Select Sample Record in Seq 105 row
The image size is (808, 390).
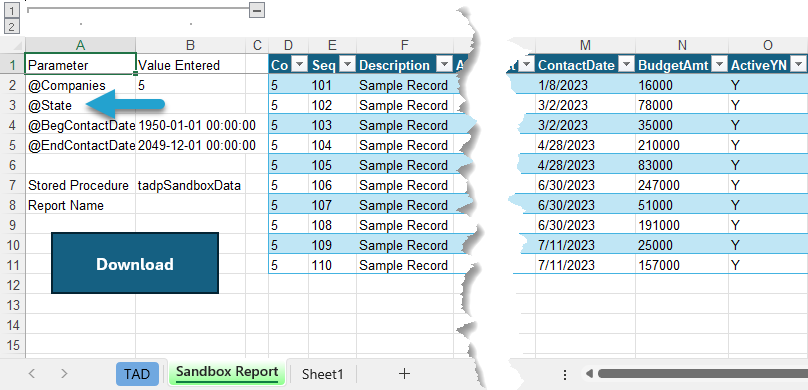(x=405, y=165)
